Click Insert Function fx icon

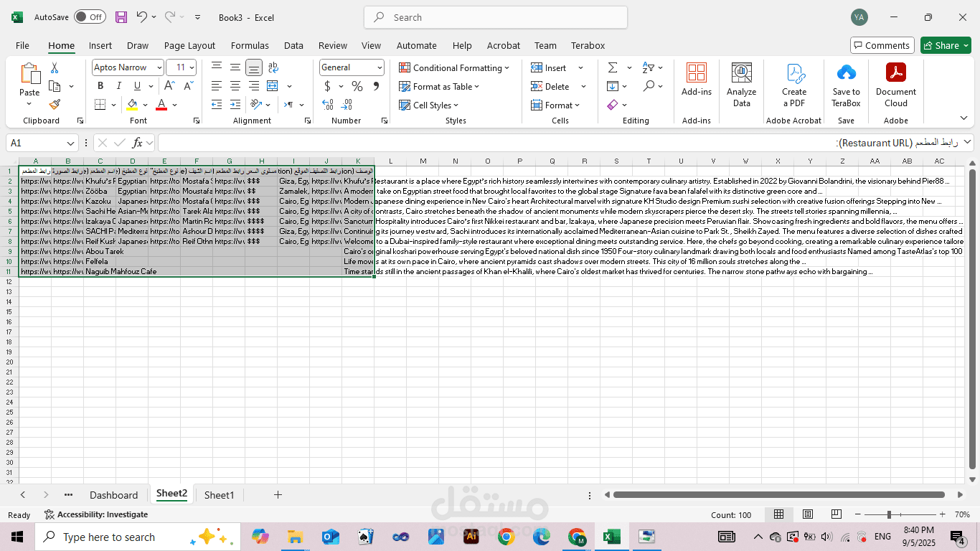pyautogui.click(x=138, y=143)
